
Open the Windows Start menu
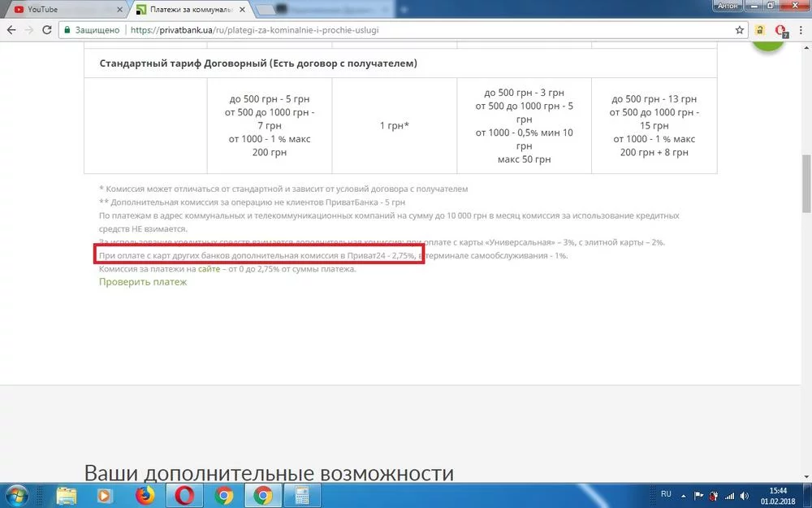point(16,495)
